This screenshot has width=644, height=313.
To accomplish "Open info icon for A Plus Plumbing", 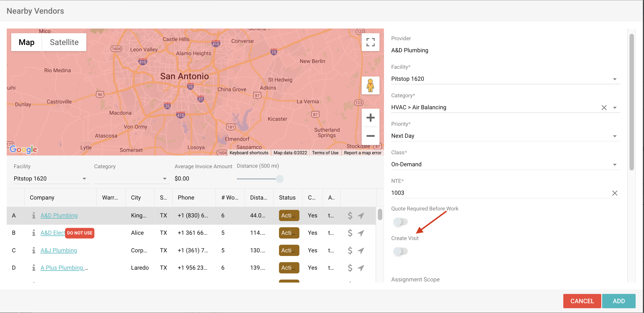I will 34,268.
